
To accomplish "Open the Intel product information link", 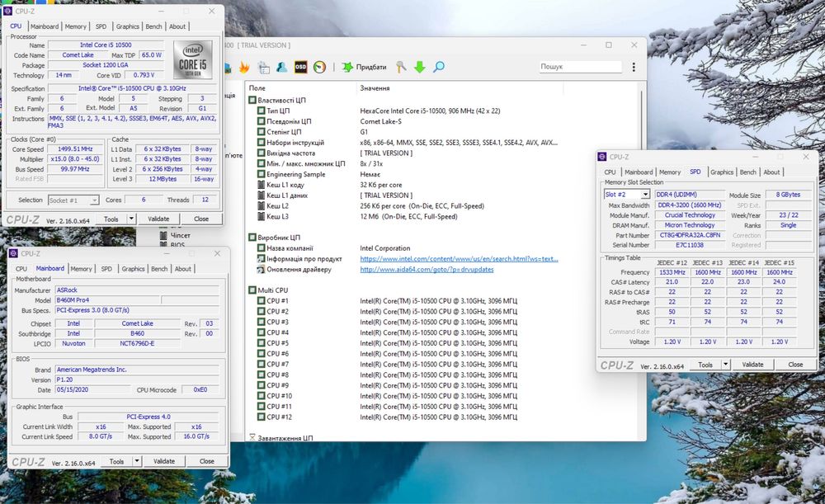I will pos(459,259).
